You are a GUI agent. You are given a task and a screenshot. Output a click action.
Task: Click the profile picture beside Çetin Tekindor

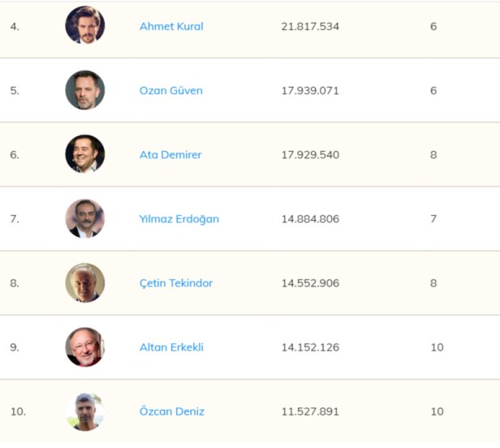[x=85, y=283]
